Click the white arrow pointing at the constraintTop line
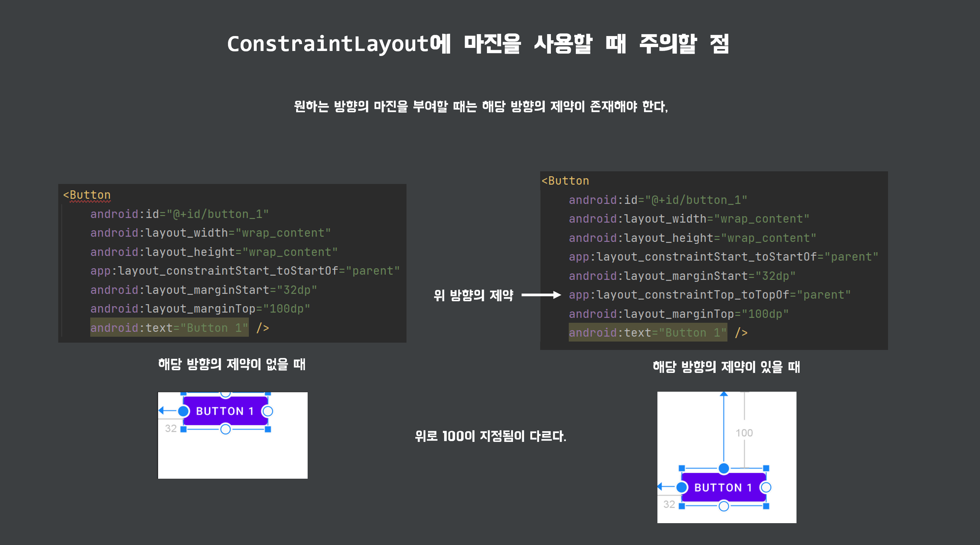 pyautogui.click(x=541, y=295)
